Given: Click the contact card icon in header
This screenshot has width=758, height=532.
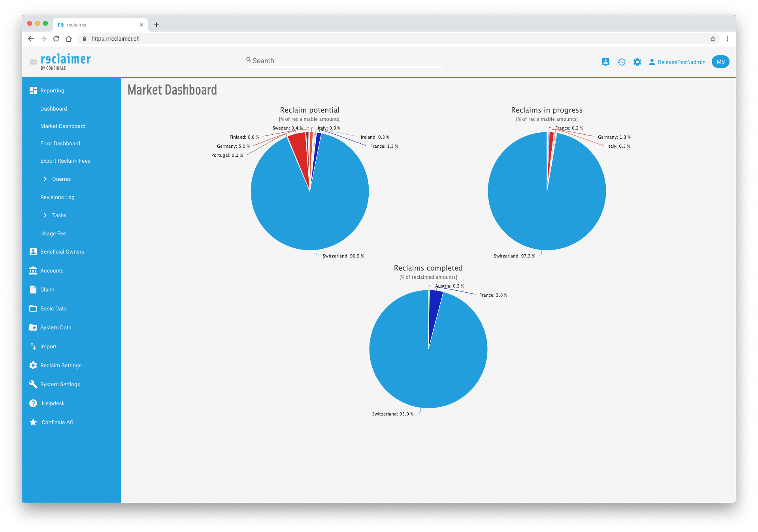Looking at the screenshot, I should point(605,62).
